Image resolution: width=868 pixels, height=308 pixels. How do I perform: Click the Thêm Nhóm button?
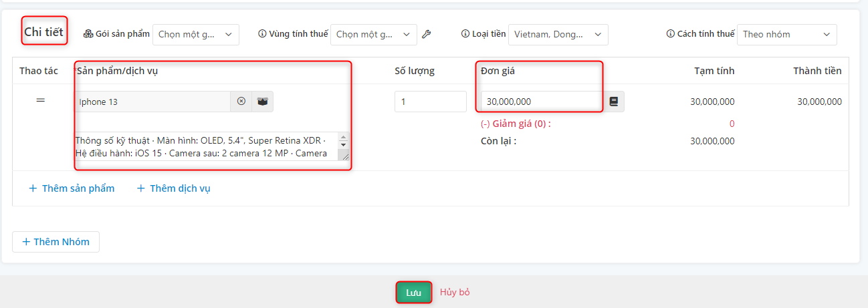pos(56,242)
